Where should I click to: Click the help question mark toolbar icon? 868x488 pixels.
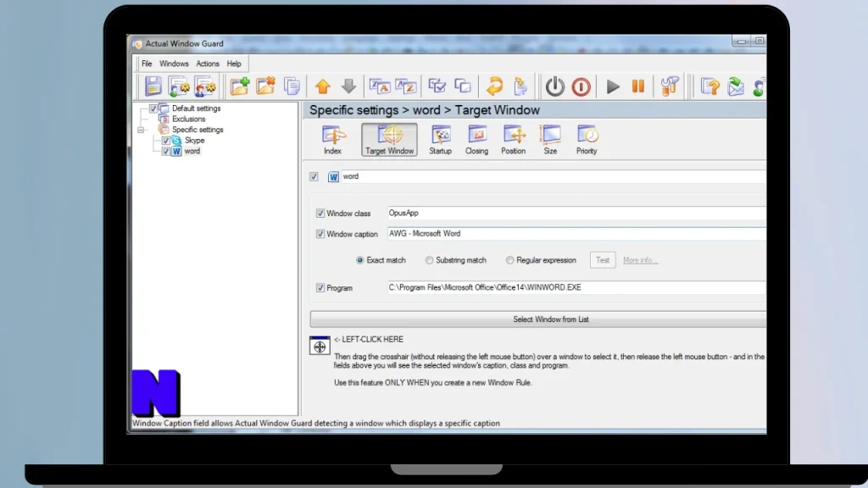[709, 86]
